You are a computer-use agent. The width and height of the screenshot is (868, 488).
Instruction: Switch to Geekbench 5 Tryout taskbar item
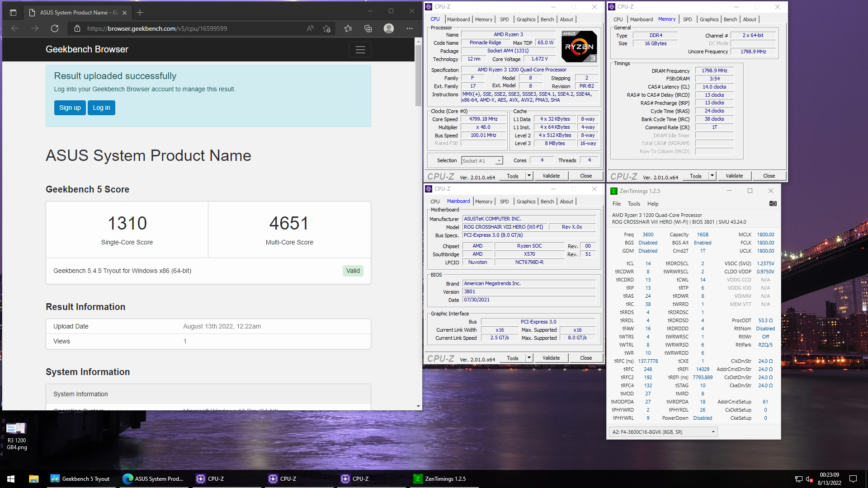(81, 479)
